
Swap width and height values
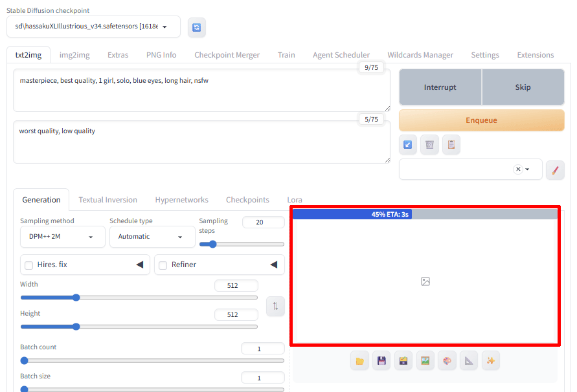(275, 306)
